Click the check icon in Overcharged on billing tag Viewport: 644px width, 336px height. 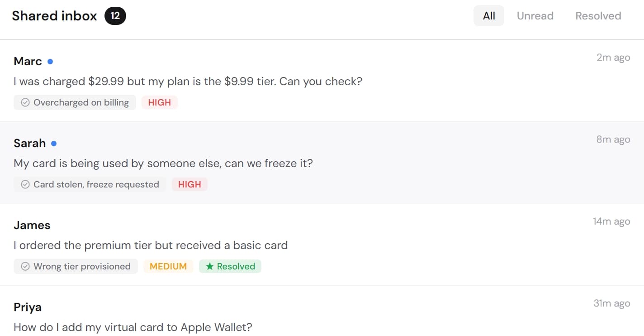[25, 103]
